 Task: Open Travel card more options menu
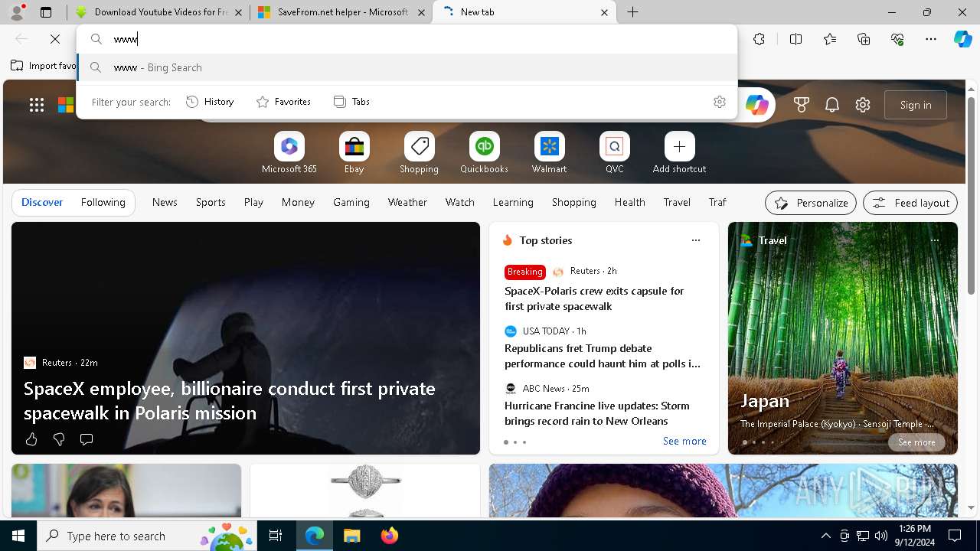[x=934, y=240]
